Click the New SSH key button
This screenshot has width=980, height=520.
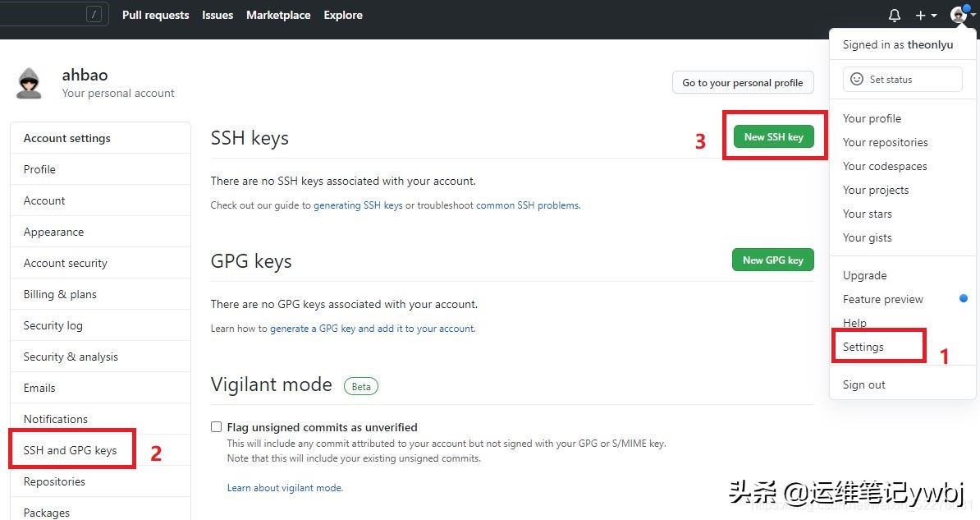772,136
